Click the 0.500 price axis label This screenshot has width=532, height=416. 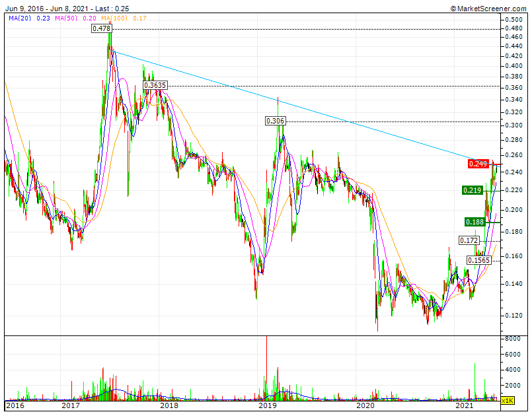[x=513, y=19]
